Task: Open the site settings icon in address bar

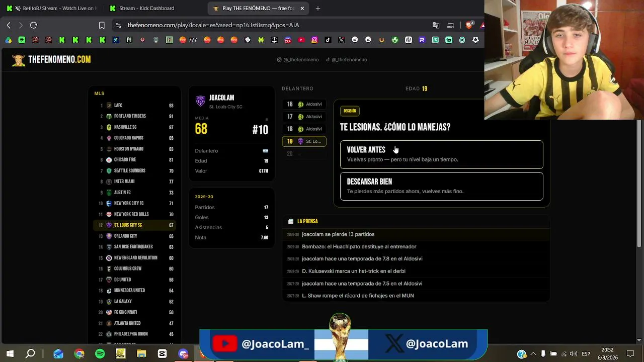Action: tap(118, 25)
